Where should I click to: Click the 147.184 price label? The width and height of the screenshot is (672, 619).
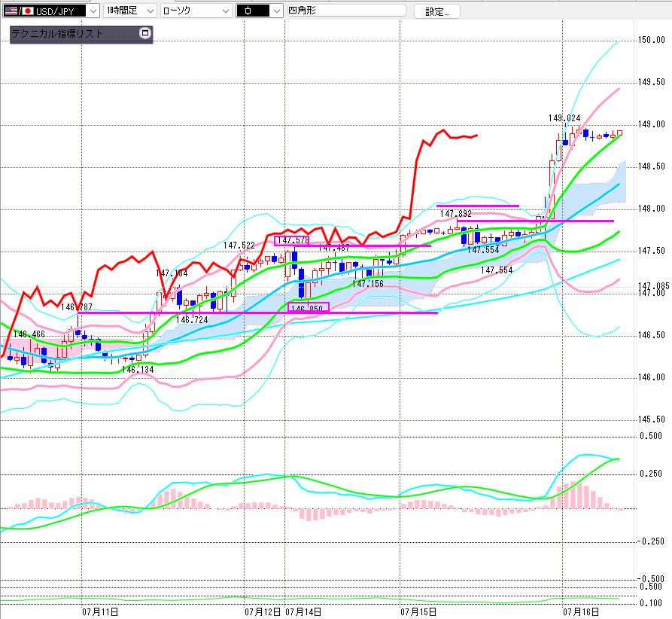tap(172, 273)
